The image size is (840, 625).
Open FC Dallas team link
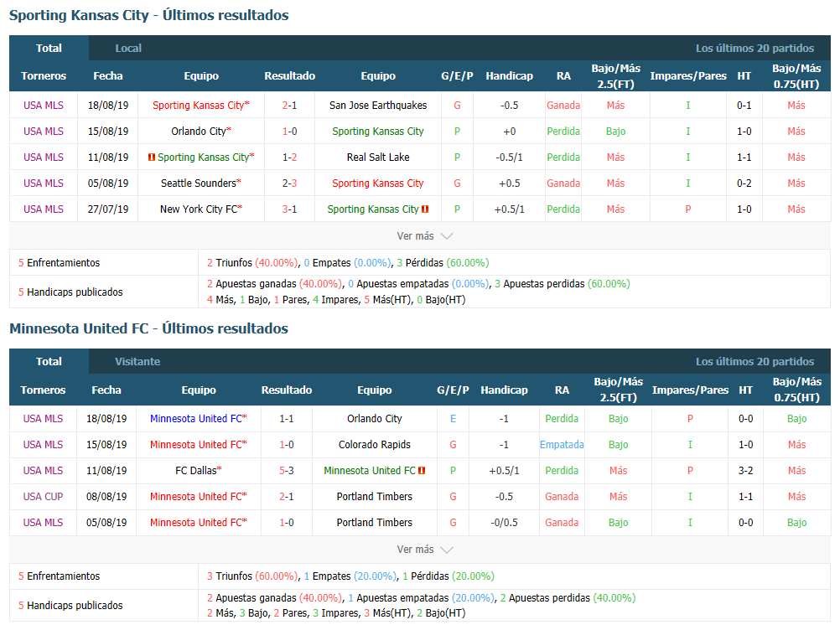(x=198, y=471)
